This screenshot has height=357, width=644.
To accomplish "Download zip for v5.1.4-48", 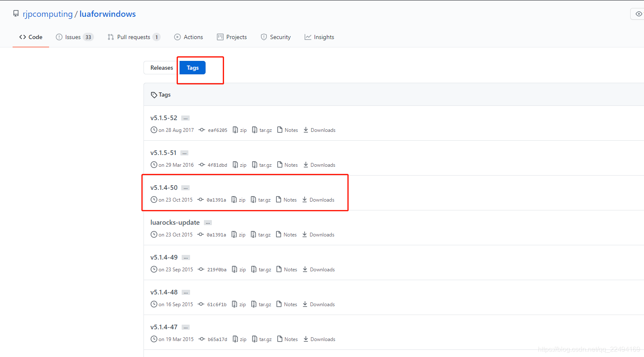I will tap(239, 304).
